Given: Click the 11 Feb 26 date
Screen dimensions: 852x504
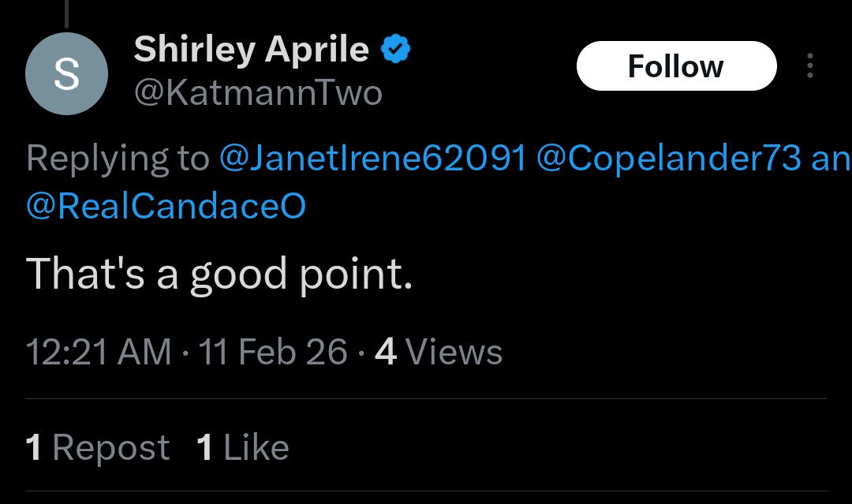Looking at the screenshot, I should point(273,351).
